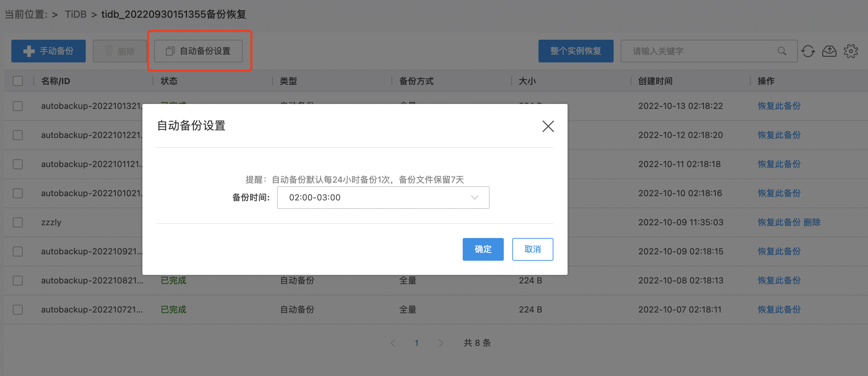Open 自动备份设置 from the toolbar
868x376 pixels.
coord(198,51)
